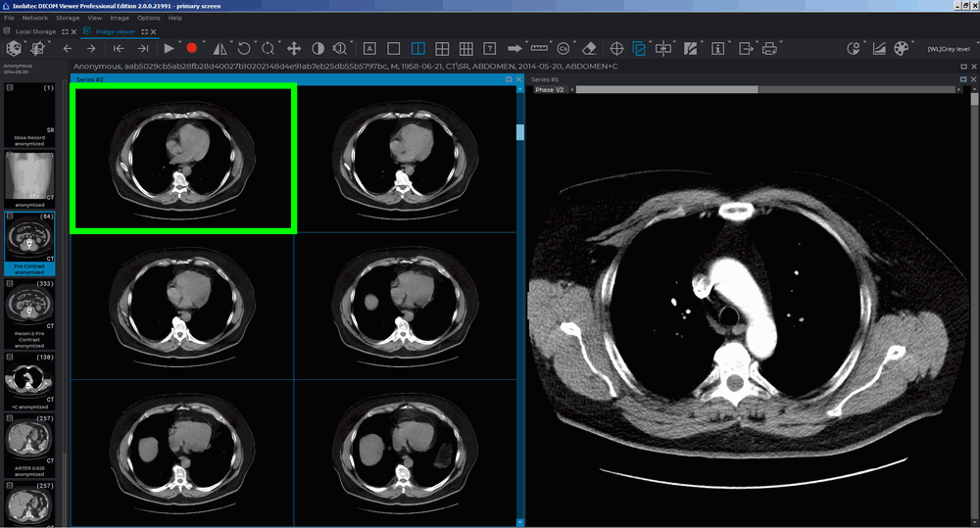Open the PET/fusion analysis icon

[x=853, y=48]
